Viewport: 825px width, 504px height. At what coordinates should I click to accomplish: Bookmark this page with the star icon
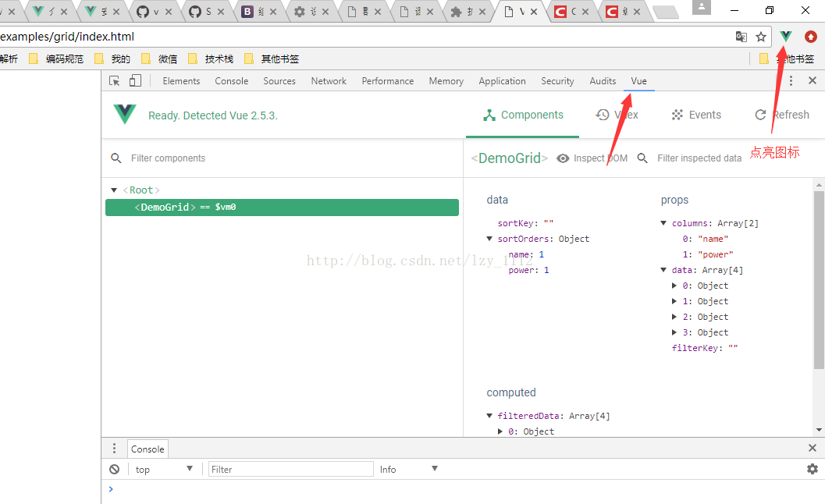761,37
